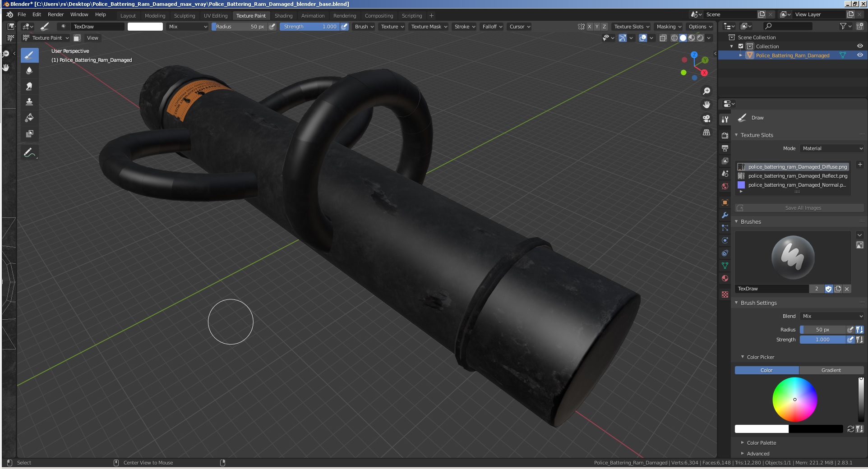
Task: Open the Texture Slots header dropdown
Action: click(632, 27)
